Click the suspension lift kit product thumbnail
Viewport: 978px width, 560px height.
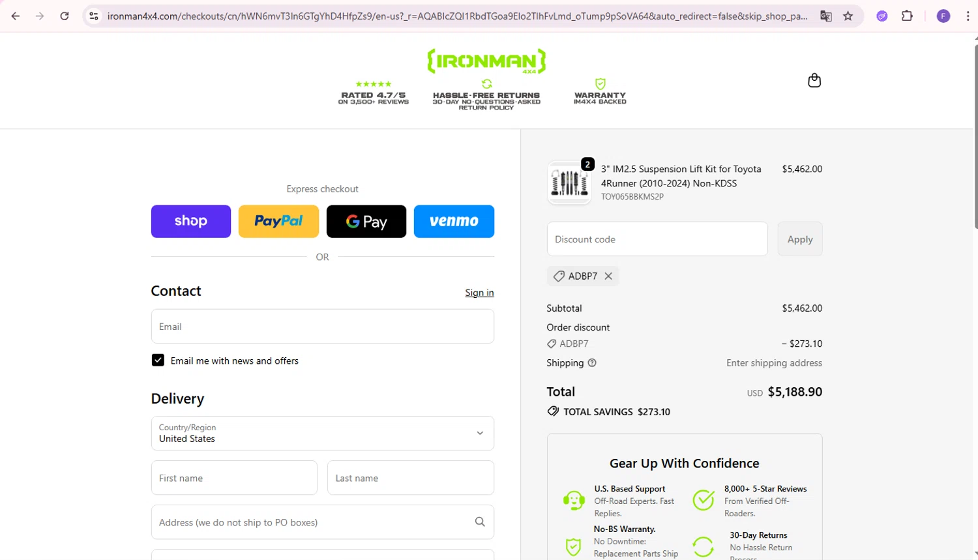point(569,183)
